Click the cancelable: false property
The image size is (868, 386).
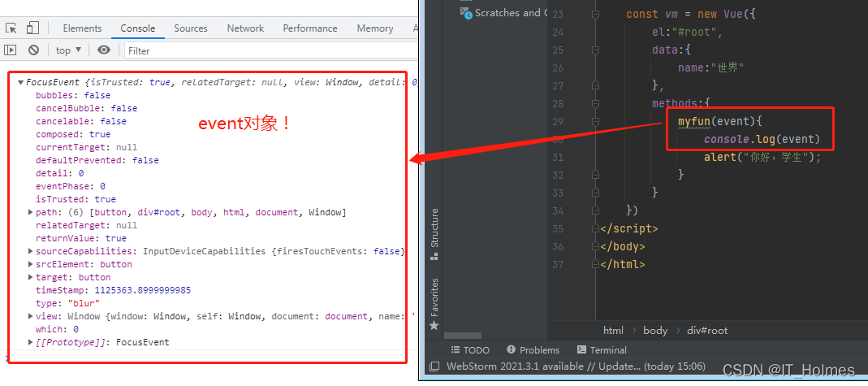pos(81,121)
